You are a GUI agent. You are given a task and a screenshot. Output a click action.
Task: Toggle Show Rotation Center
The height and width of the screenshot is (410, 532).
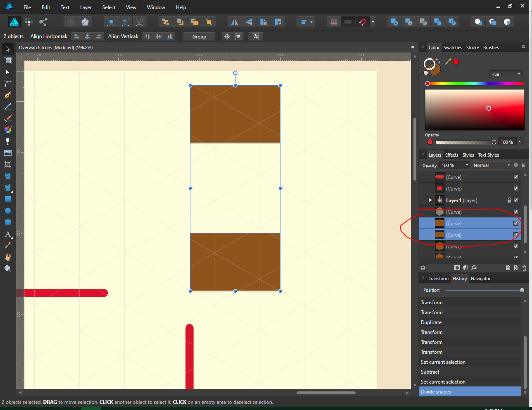227,36
